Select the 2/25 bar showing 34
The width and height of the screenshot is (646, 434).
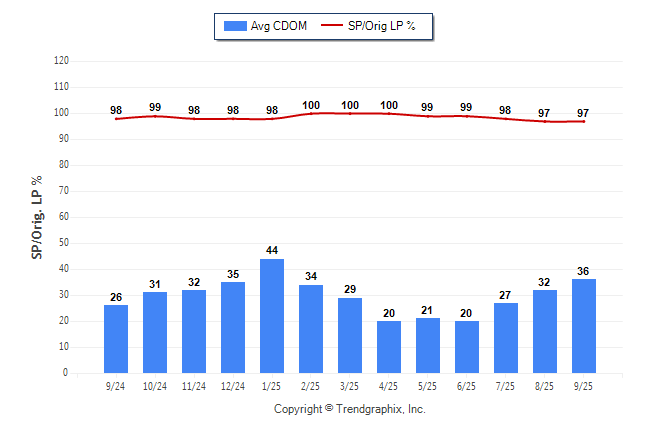point(311,329)
